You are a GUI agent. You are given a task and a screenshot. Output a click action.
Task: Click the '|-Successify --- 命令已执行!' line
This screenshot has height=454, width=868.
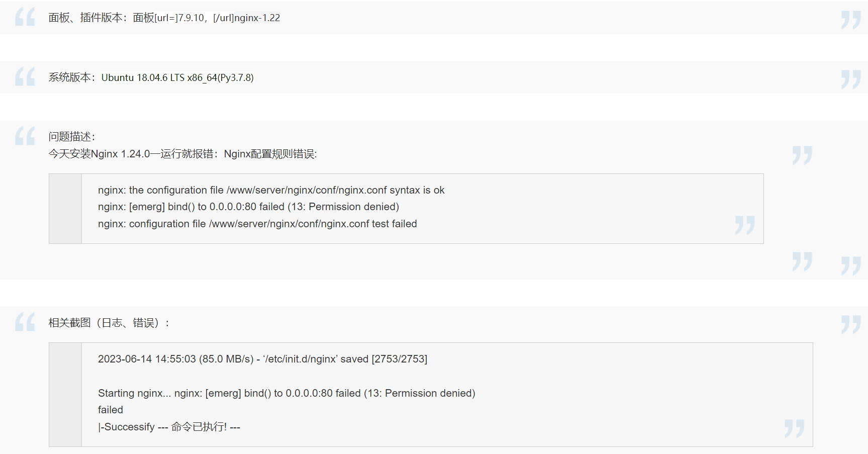[169, 427]
